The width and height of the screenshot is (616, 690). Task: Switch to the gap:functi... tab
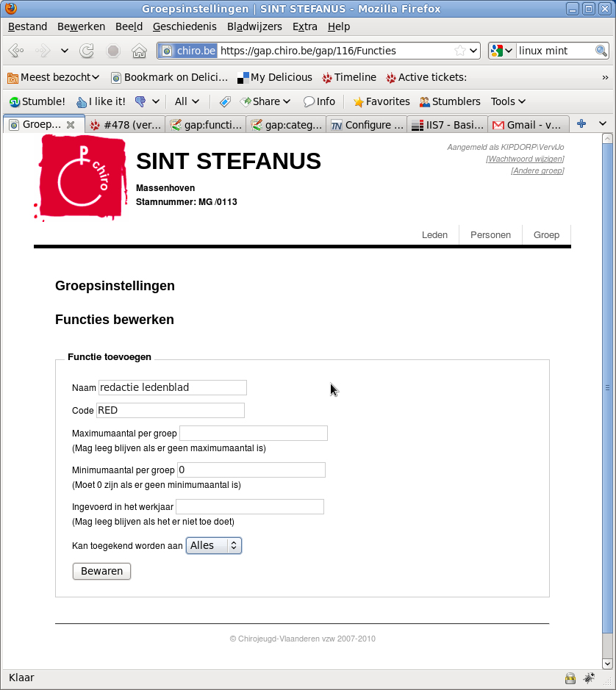click(x=206, y=125)
